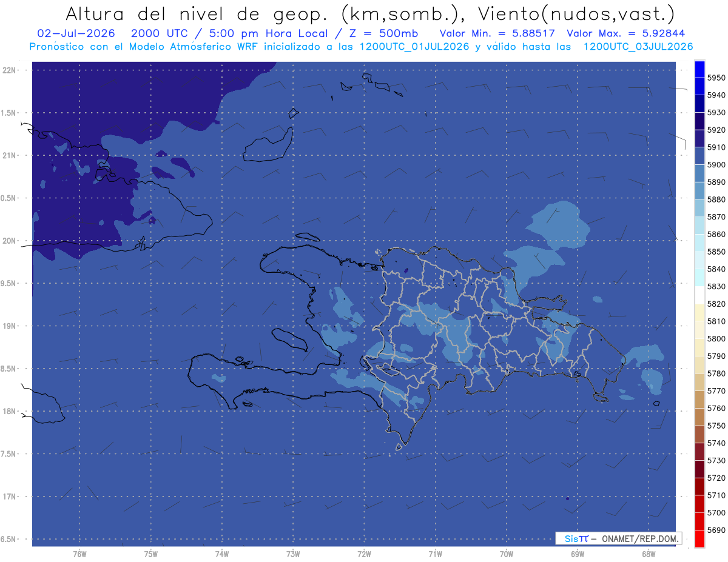Click the 72W longitude axis label
728x562 pixels.
[364, 554]
